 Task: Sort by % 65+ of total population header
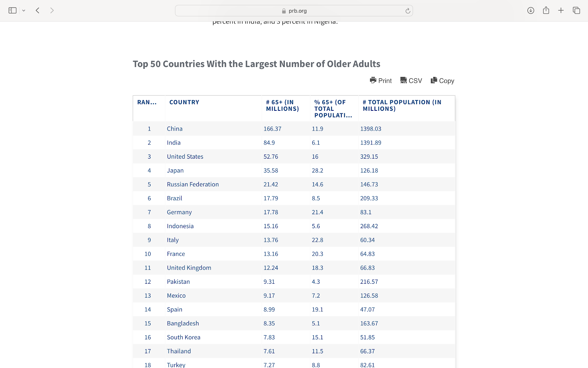(x=333, y=109)
